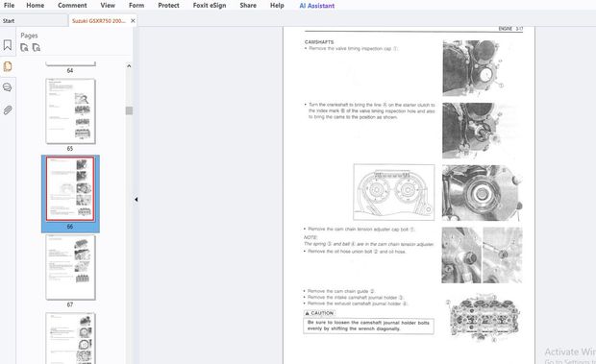Open the Comments panel icon
Screen dimensions: 596x364
8,87
